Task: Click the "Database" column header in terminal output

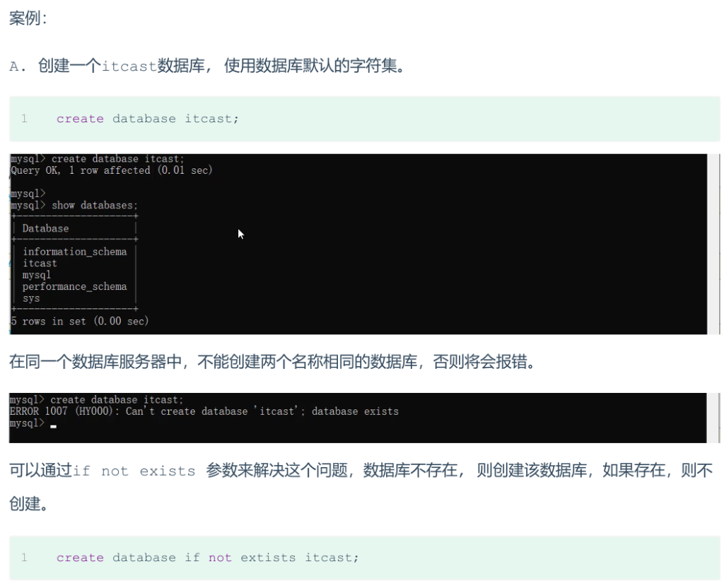Action: [45, 228]
